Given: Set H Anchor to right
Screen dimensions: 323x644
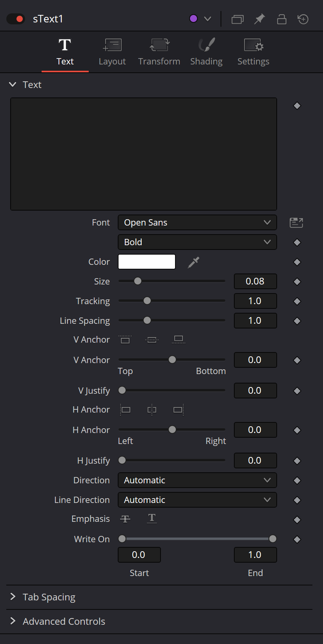Looking at the screenshot, I should click(179, 410).
